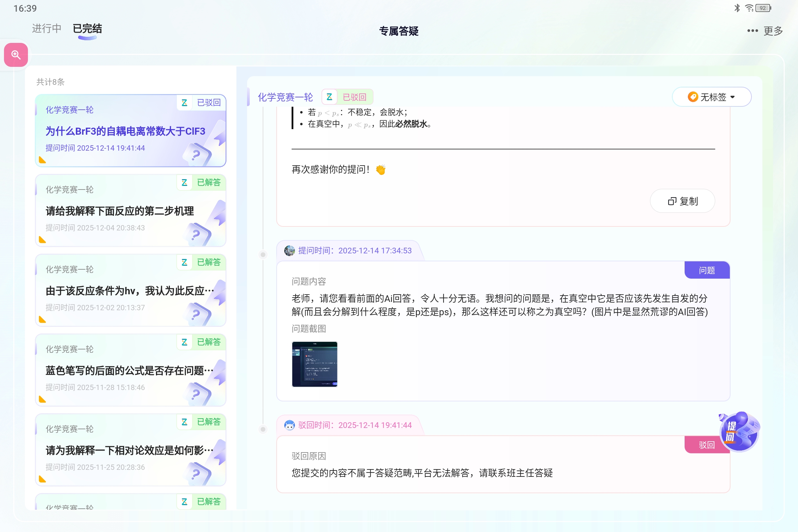Select the question card about 第二步机理

(130, 211)
